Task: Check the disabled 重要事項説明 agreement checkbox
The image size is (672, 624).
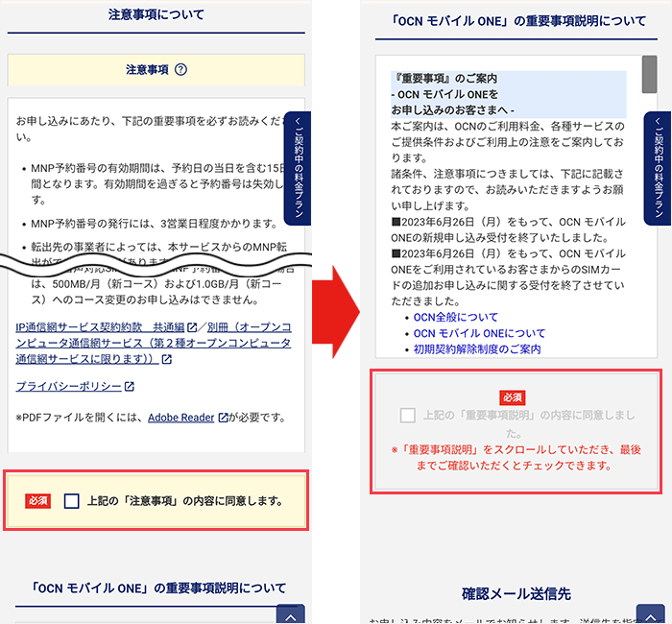Action: coord(407,415)
